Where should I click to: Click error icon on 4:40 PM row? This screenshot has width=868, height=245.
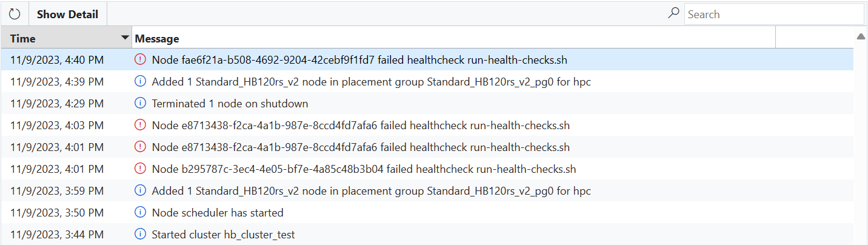141,60
